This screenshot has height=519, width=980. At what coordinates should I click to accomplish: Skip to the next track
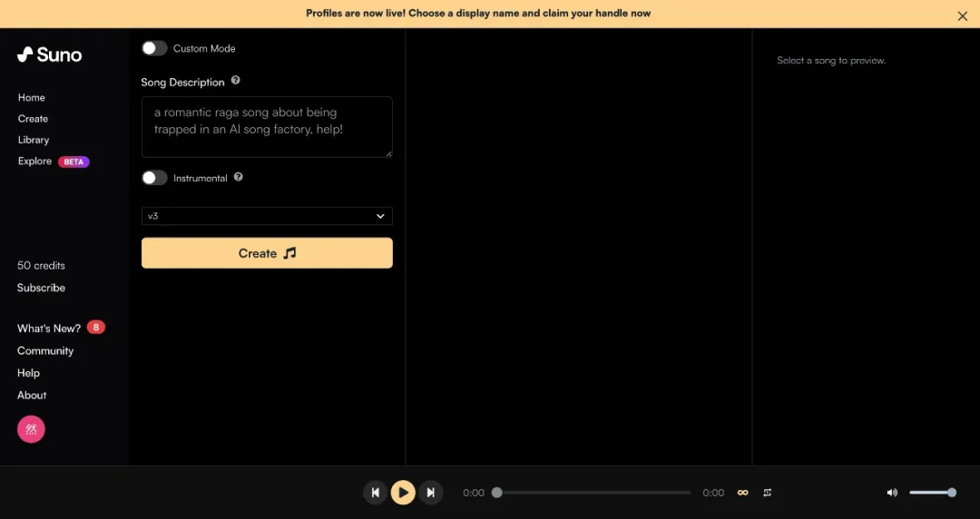431,493
